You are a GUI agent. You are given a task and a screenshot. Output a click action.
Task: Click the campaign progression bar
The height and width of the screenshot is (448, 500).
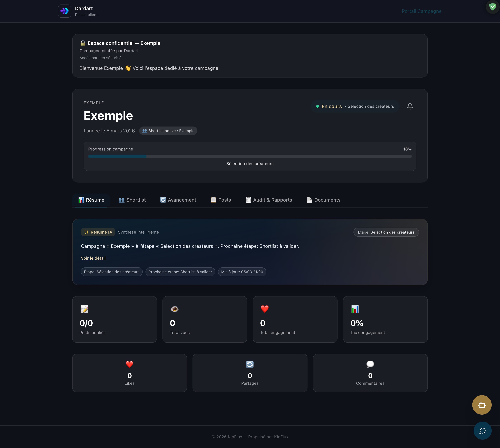pos(250,157)
